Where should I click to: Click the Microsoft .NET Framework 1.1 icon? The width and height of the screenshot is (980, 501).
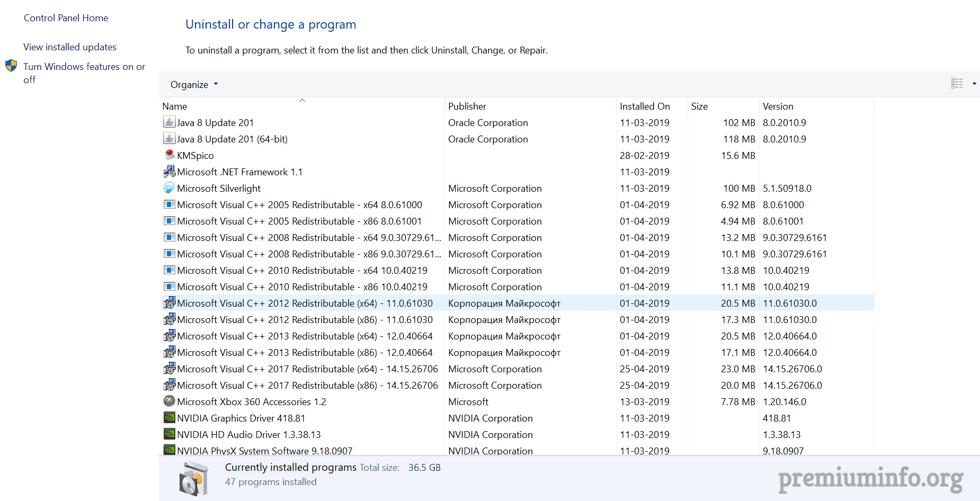coord(169,171)
